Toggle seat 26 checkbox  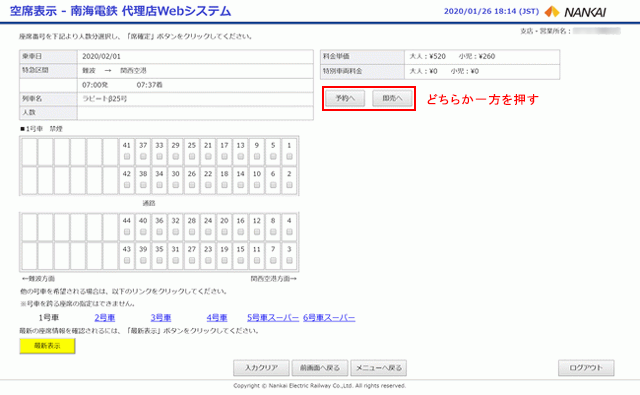point(192,185)
